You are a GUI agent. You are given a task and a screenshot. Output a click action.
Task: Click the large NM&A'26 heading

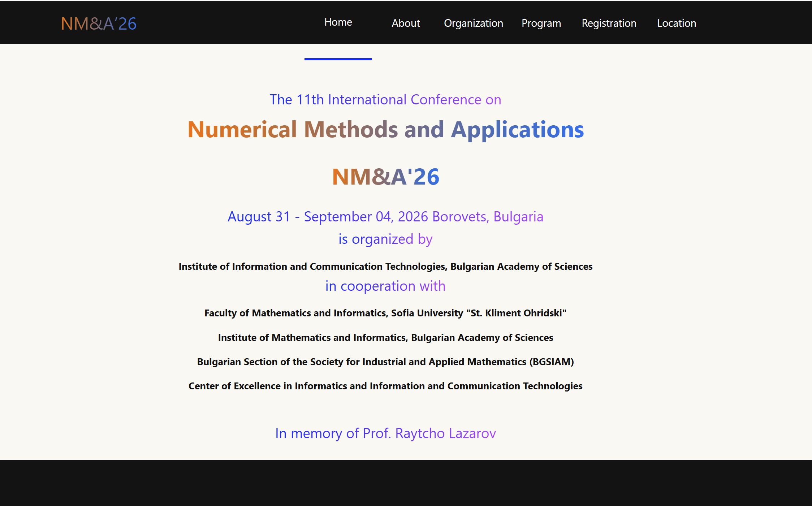[x=385, y=177]
